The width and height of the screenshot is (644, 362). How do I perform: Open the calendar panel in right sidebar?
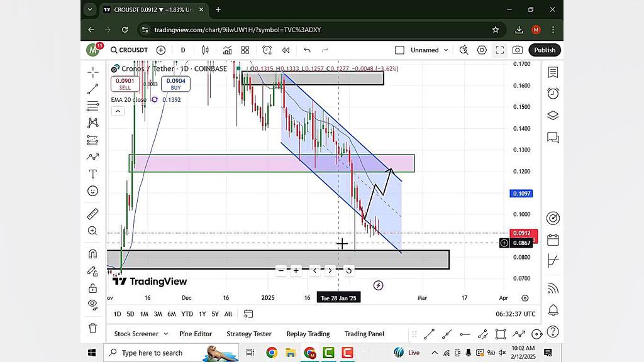pyautogui.click(x=553, y=239)
